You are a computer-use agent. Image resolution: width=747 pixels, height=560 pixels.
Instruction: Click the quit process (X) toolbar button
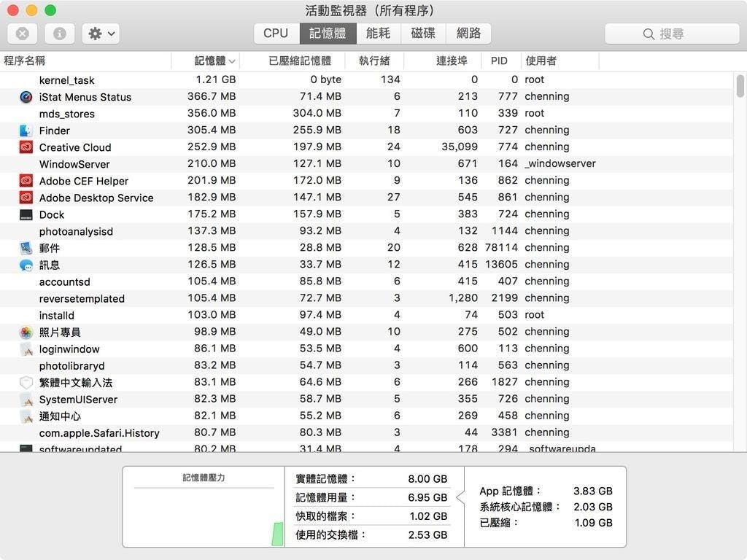[x=22, y=34]
